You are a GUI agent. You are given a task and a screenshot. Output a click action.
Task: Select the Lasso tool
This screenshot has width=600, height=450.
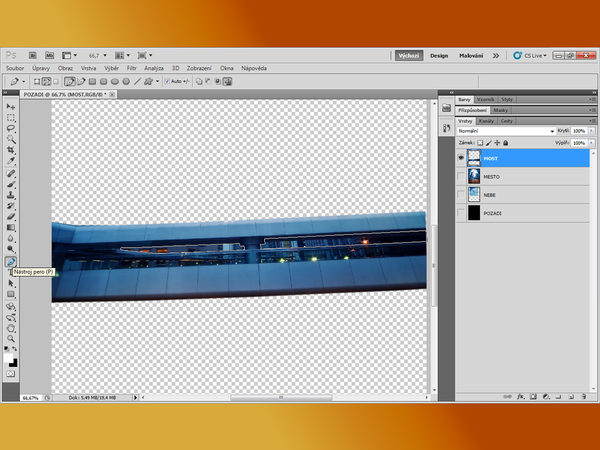[x=11, y=128]
